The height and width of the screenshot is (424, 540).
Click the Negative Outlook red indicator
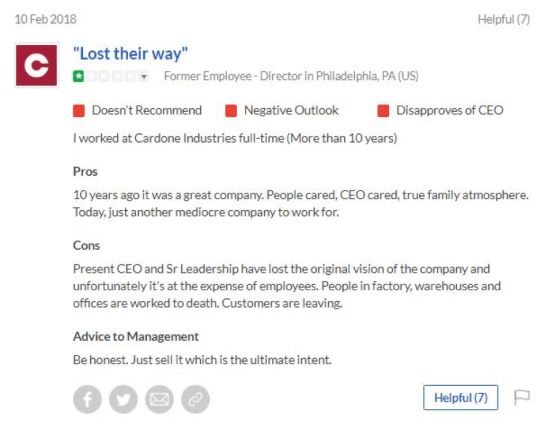click(231, 111)
